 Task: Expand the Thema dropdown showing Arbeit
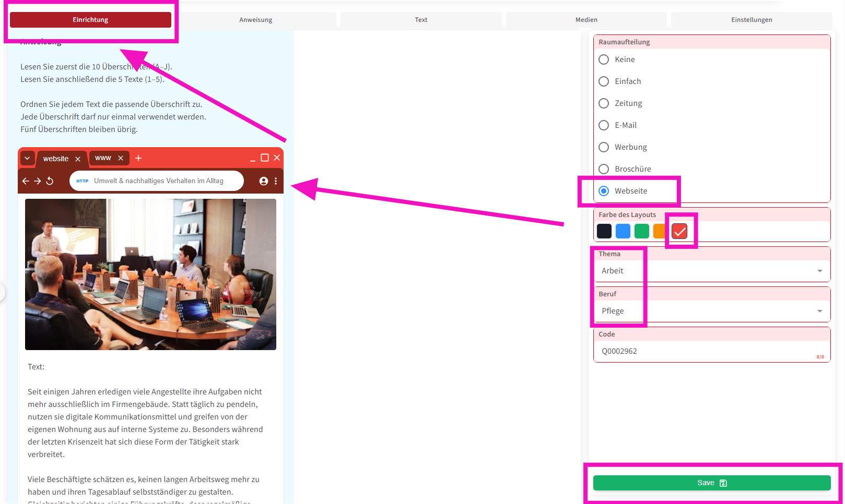(x=711, y=271)
